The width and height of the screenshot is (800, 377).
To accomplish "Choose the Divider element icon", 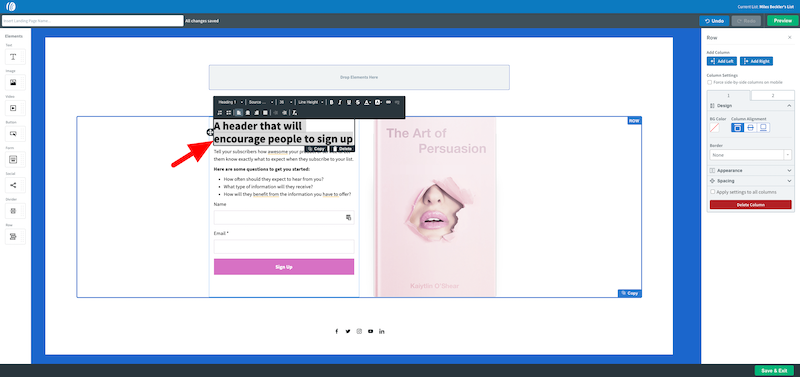I will 13,211.
